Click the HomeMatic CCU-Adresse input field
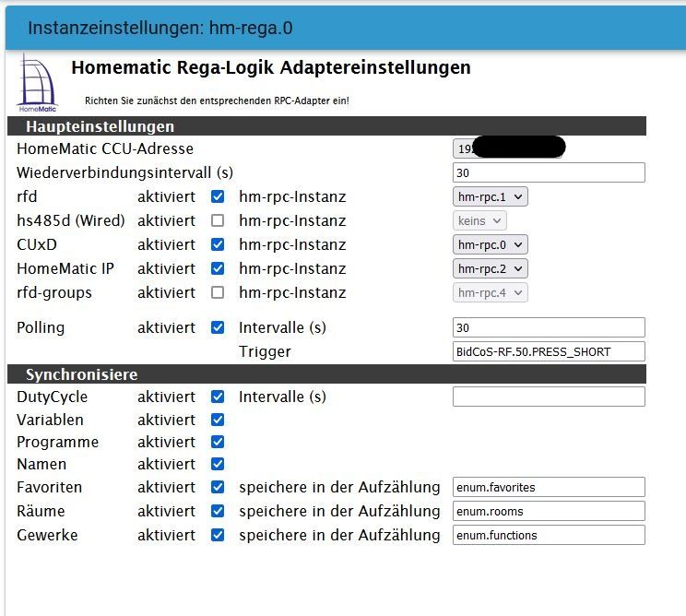This screenshot has height=616, width=686. 508,148
